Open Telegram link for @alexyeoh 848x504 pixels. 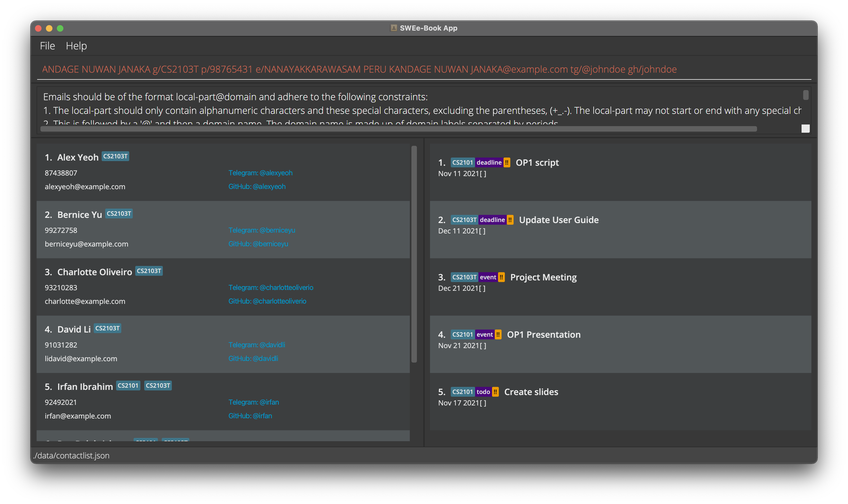260,173
